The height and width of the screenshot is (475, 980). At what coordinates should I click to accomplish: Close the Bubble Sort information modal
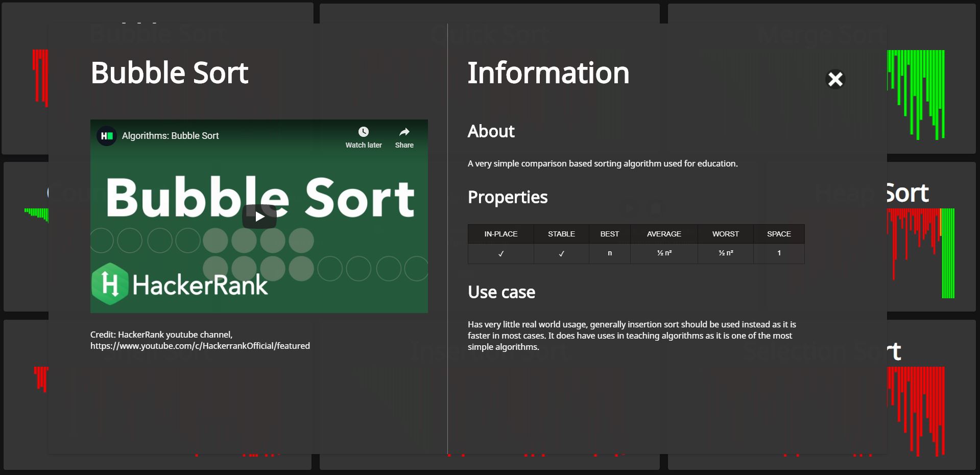coord(835,79)
